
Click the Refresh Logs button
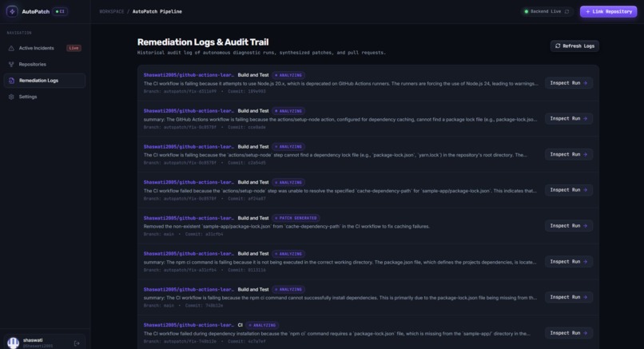click(x=574, y=46)
